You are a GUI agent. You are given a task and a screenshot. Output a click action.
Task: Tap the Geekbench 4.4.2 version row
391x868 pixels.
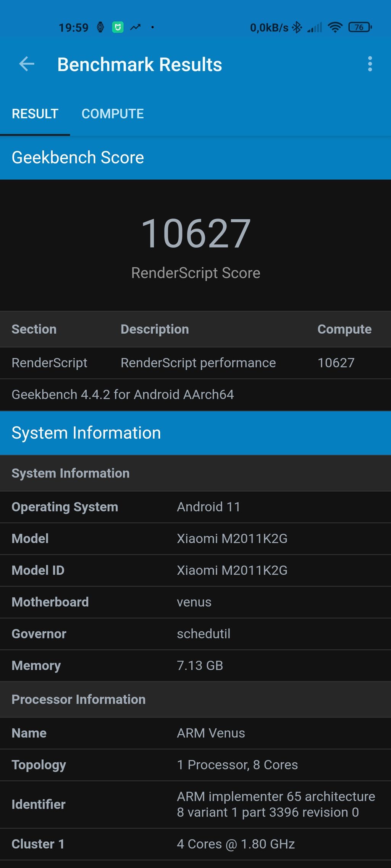pyautogui.click(x=195, y=394)
